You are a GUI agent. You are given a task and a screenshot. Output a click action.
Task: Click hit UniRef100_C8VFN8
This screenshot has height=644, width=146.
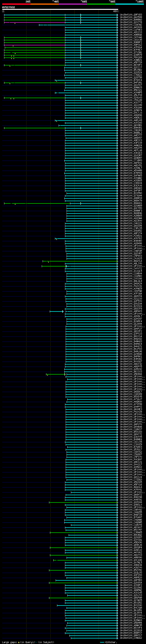pyautogui.click(x=131, y=291)
